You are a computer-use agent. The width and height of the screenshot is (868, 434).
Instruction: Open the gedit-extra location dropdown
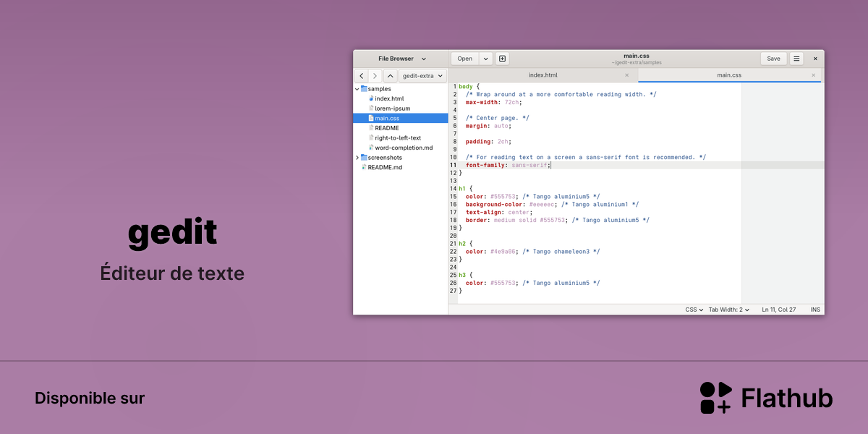(x=423, y=76)
